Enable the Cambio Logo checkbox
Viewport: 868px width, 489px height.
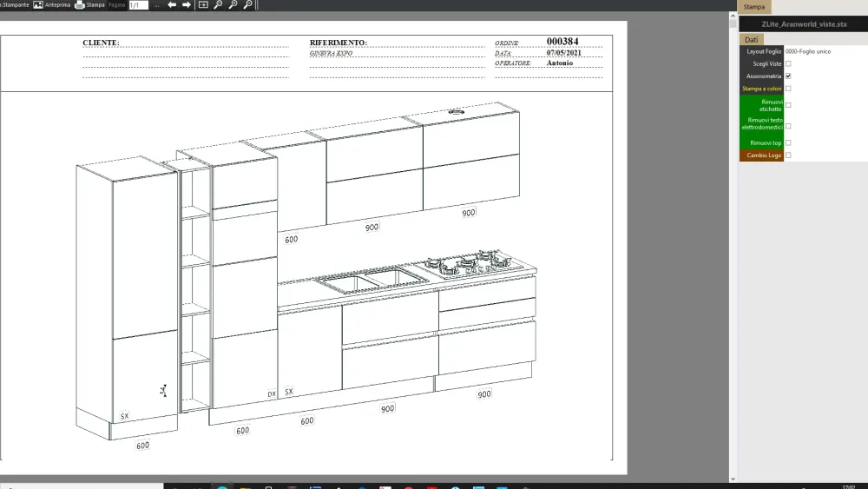click(x=788, y=155)
